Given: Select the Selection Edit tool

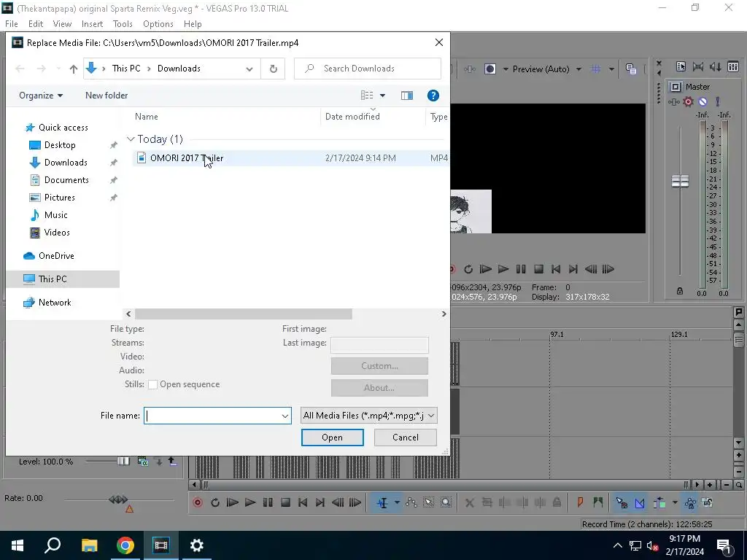Looking at the screenshot, I should tap(429, 502).
